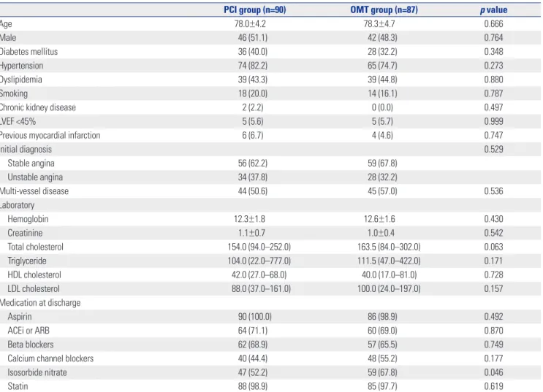The width and height of the screenshot is (543, 392).
Task: Click previous myocardial infarction value 6 (6.7)
Action: 252,135
